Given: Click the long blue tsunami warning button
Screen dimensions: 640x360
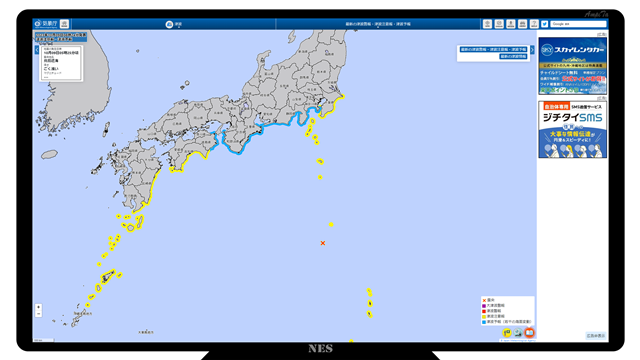Looking at the screenshot, I should coord(493,49).
